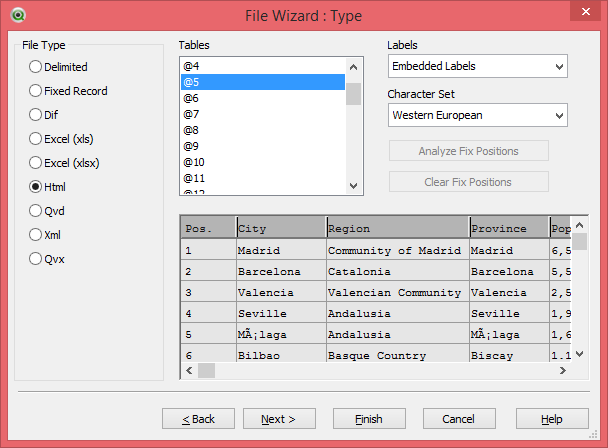Choose the Dif file type option
The image size is (608, 448).
[43, 115]
